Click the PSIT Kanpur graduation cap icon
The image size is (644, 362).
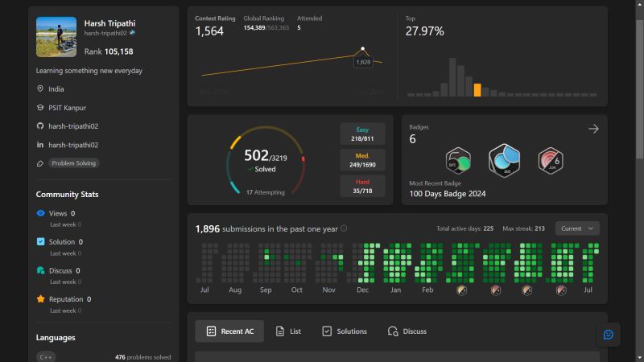tap(39, 108)
